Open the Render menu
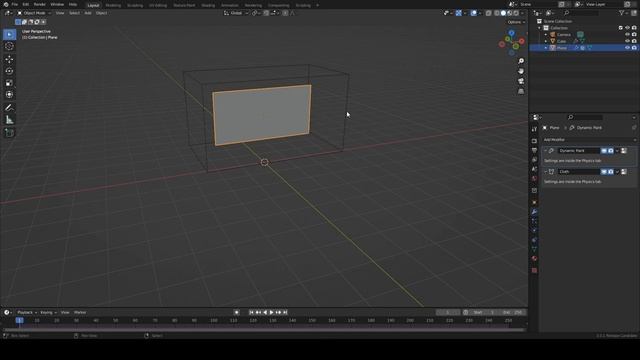The image size is (640, 360). point(40,4)
